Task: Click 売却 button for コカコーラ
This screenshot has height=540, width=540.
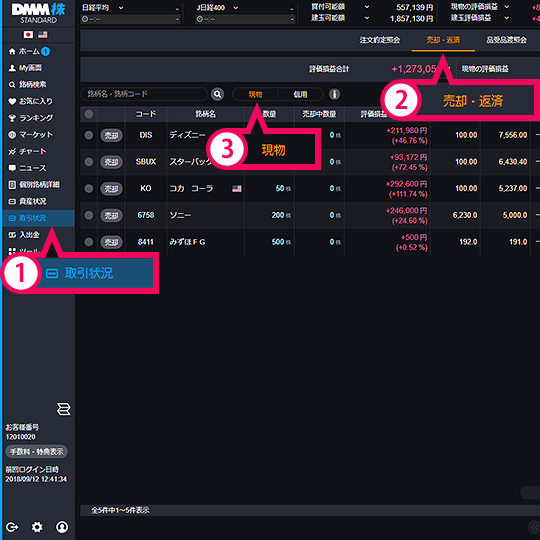Action: (111, 188)
